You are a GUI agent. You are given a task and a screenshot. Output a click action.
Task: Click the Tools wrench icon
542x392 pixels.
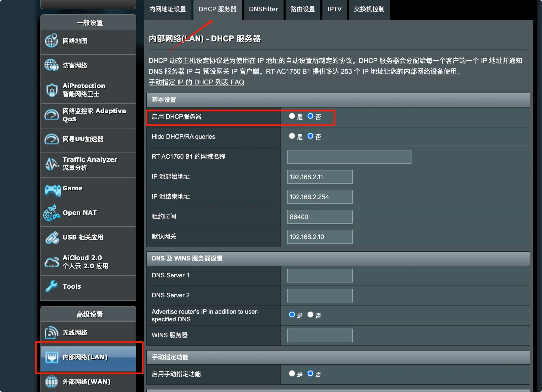point(51,286)
